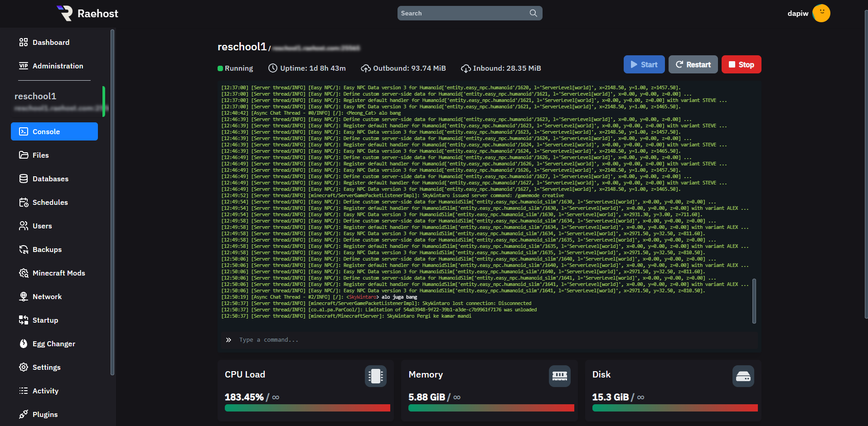Viewport: 868px width, 426px height.
Task: Open the Egg Changer page
Action: tap(53, 344)
